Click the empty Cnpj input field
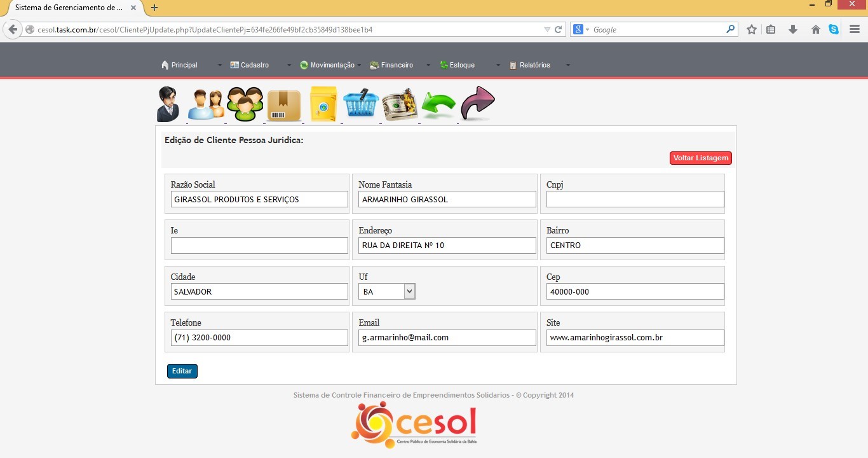 [x=635, y=199]
